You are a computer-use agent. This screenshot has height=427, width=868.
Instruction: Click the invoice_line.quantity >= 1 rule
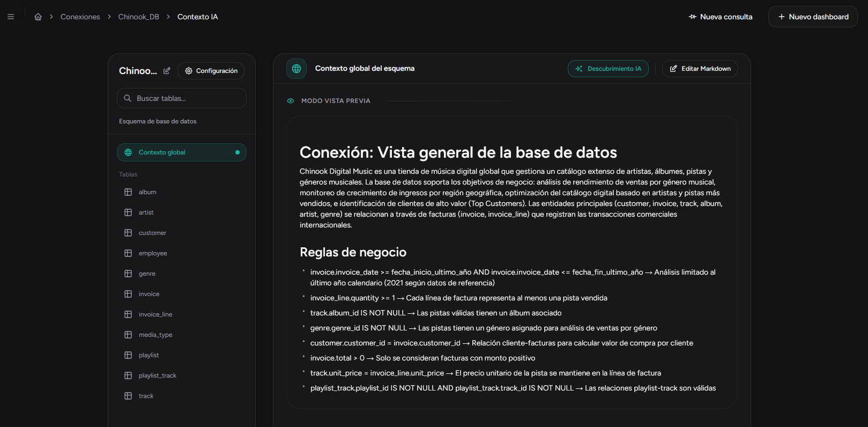pos(459,298)
